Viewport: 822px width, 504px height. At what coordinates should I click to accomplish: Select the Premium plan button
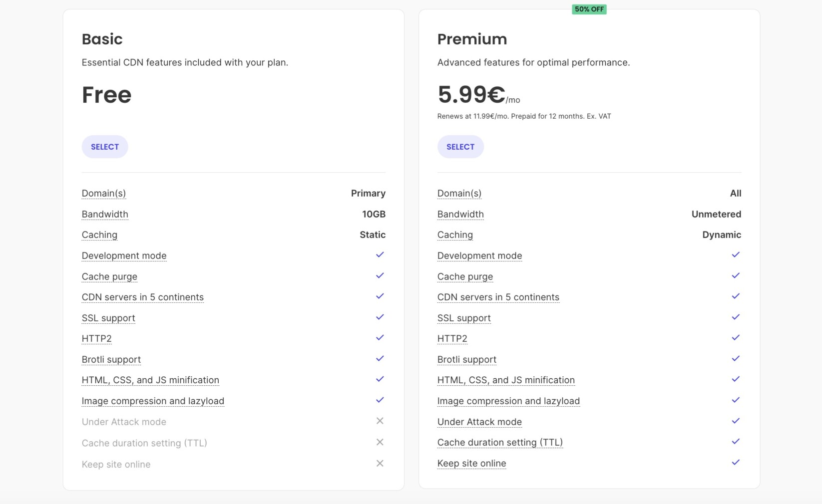(460, 147)
